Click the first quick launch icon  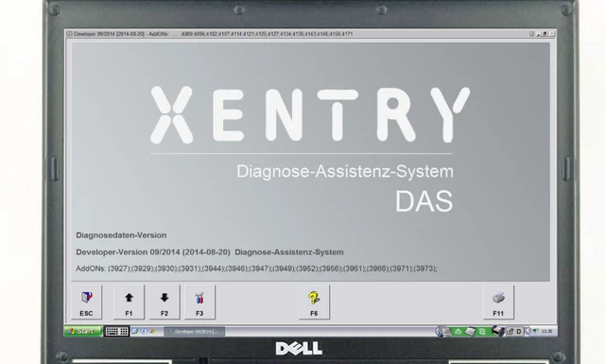click(x=135, y=331)
